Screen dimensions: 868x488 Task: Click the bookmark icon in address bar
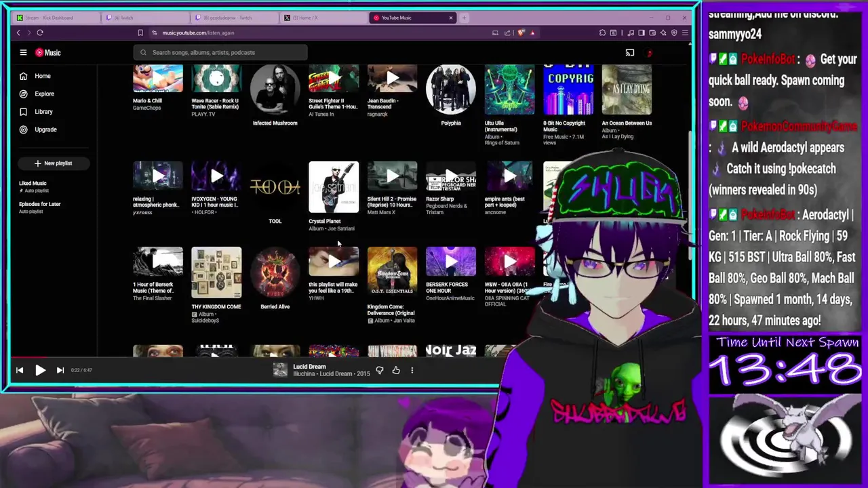coord(140,33)
